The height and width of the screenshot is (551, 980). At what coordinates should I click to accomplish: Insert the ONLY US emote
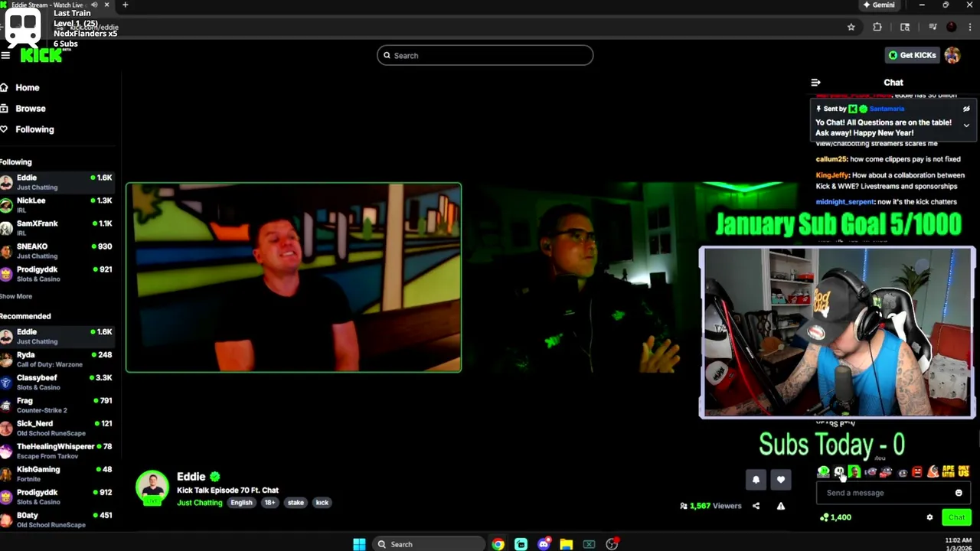coord(963,472)
